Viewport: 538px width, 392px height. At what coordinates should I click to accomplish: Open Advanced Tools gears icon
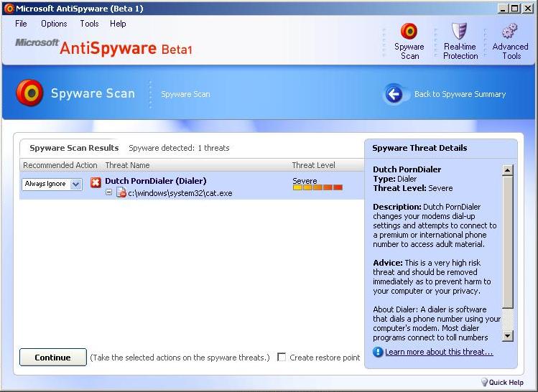(x=509, y=31)
